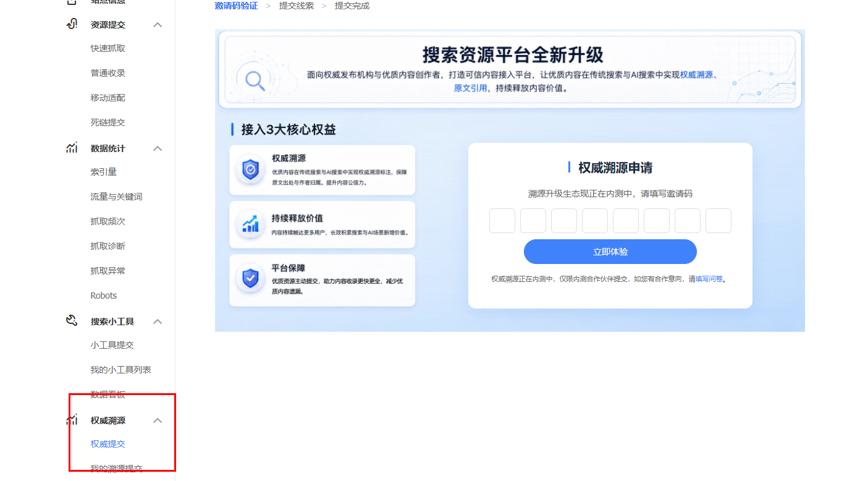Click the 持续释放价值 growth chart icon
The width and height of the screenshot is (868, 481).
coord(250,223)
